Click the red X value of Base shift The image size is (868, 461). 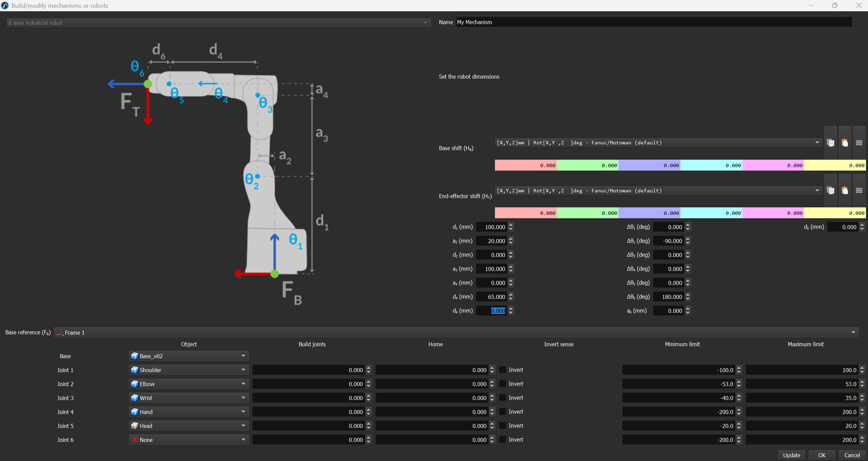(526, 165)
